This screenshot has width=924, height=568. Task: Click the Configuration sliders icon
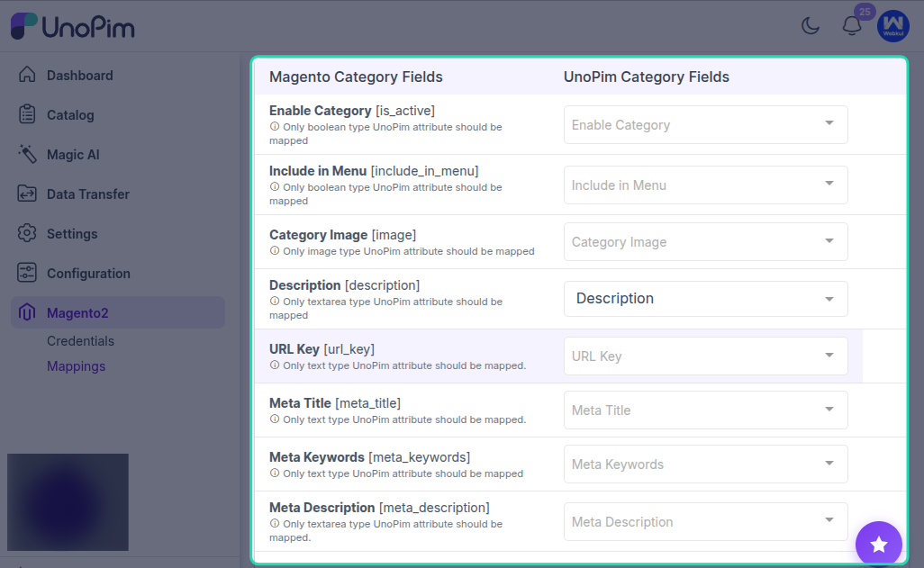pyautogui.click(x=27, y=272)
